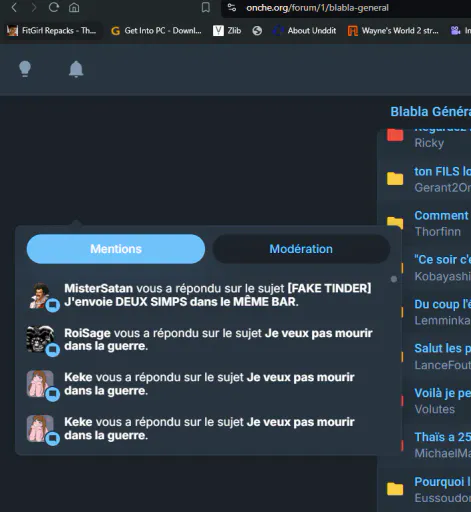471x512 pixels.
Task: Open Blabla Général forum heading
Action: [x=430, y=112]
